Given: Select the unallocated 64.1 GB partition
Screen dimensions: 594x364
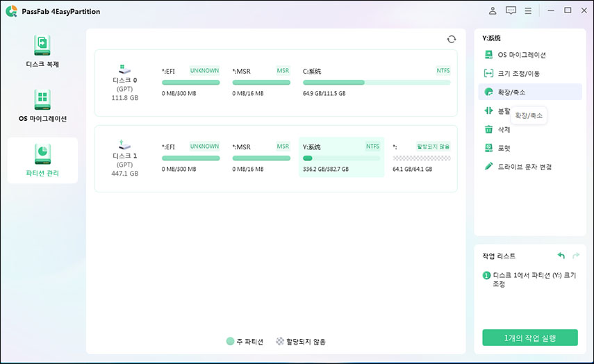Looking at the screenshot, I should point(422,157).
